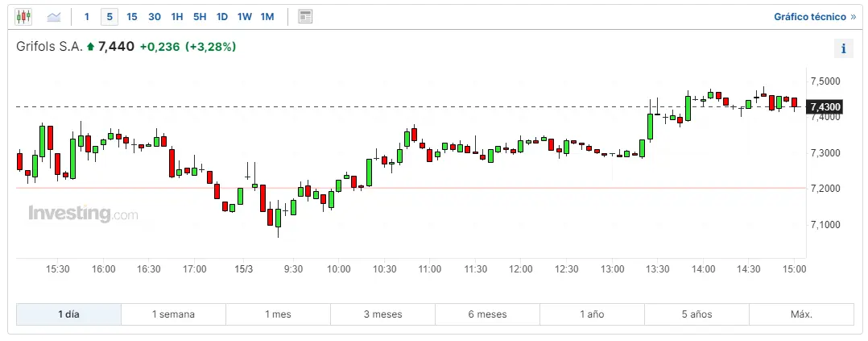This screenshot has height=341, width=868.
Task: Click the 14:00 time axis label
Action: 702,269
